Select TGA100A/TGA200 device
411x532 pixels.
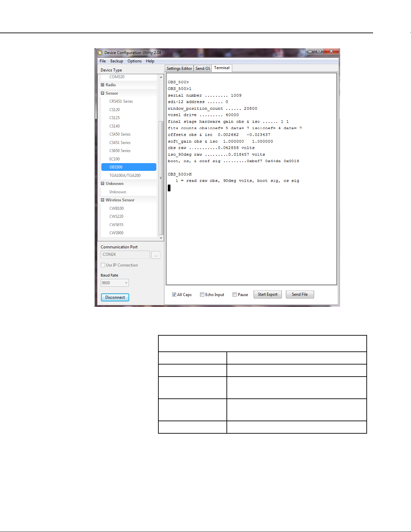(125, 176)
